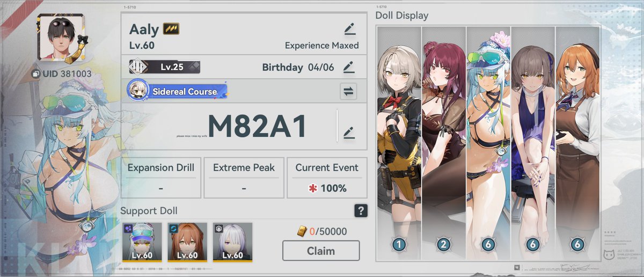Open the Expansion Drill record box
This screenshot has height=277, width=644.
coord(161,178)
